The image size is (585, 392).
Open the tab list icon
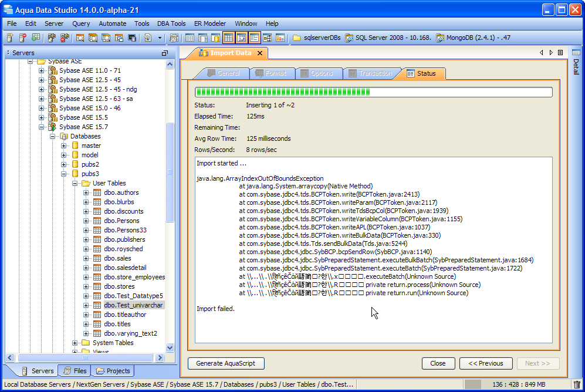coord(560,53)
